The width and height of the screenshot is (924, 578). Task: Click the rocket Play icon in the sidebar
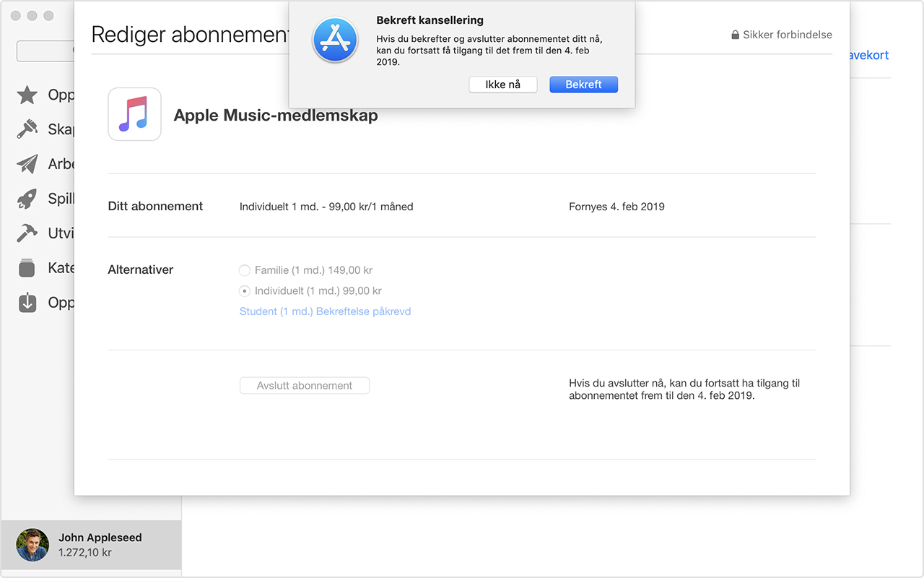pos(27,199)
